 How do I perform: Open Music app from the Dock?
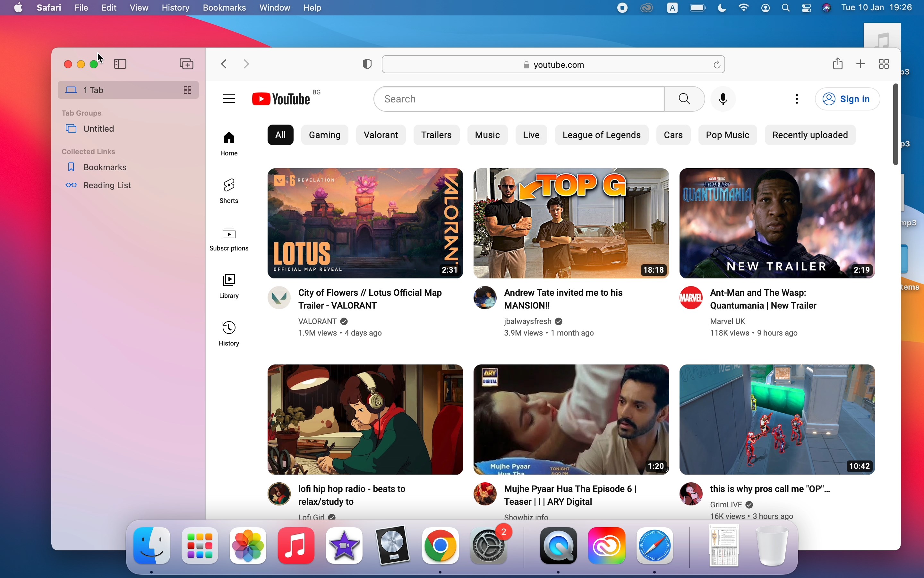(296, 546)
